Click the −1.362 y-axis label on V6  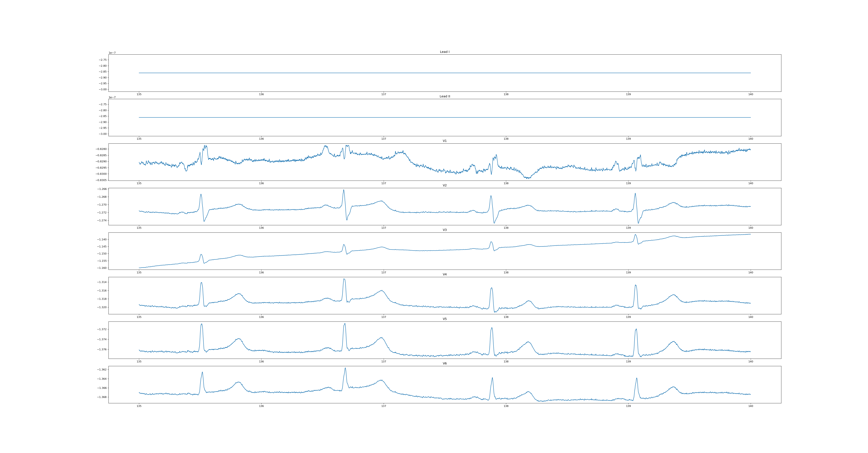point(102,370)
